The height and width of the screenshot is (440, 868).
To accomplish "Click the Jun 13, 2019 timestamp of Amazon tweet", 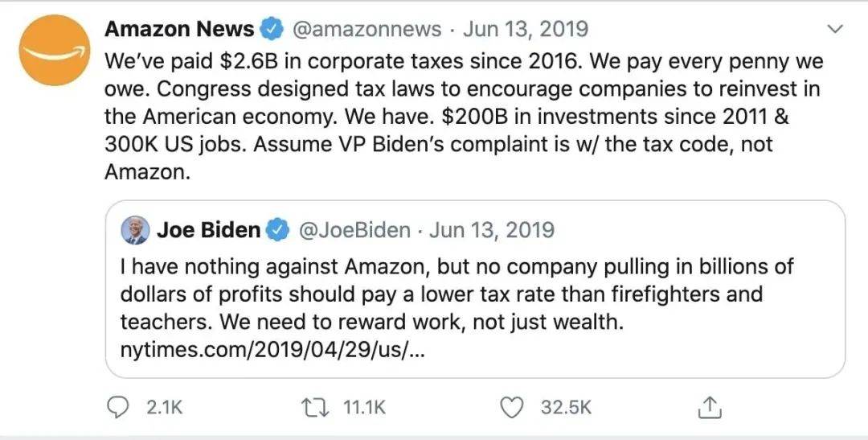I will point(526,29).
